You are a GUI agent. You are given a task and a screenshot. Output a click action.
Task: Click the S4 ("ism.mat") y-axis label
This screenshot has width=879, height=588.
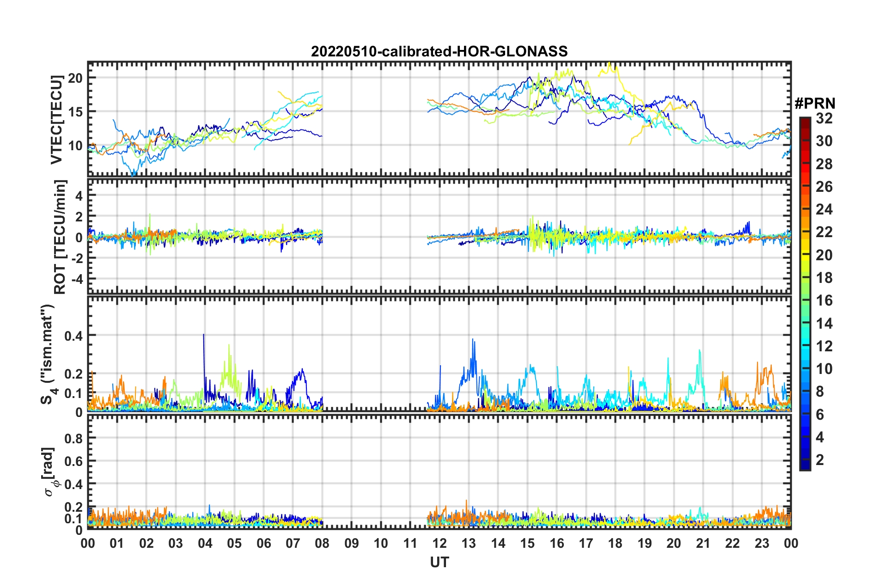click(x=48, y=354)
